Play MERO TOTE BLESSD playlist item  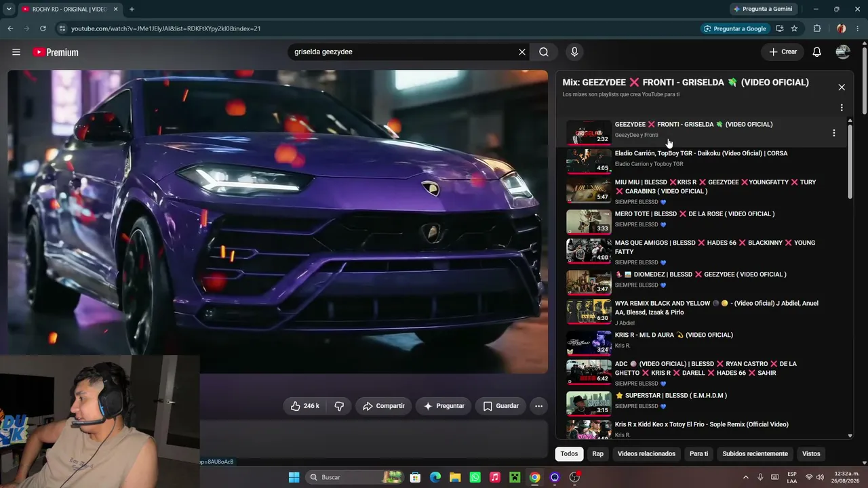pyautogui.click(x=701, y=221)
